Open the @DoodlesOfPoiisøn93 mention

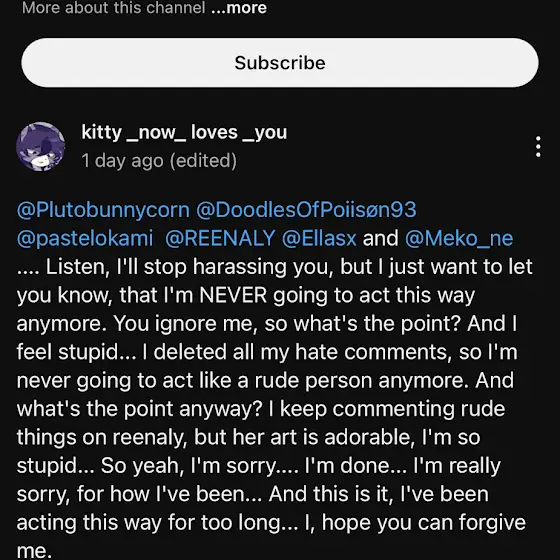[306, 210]
